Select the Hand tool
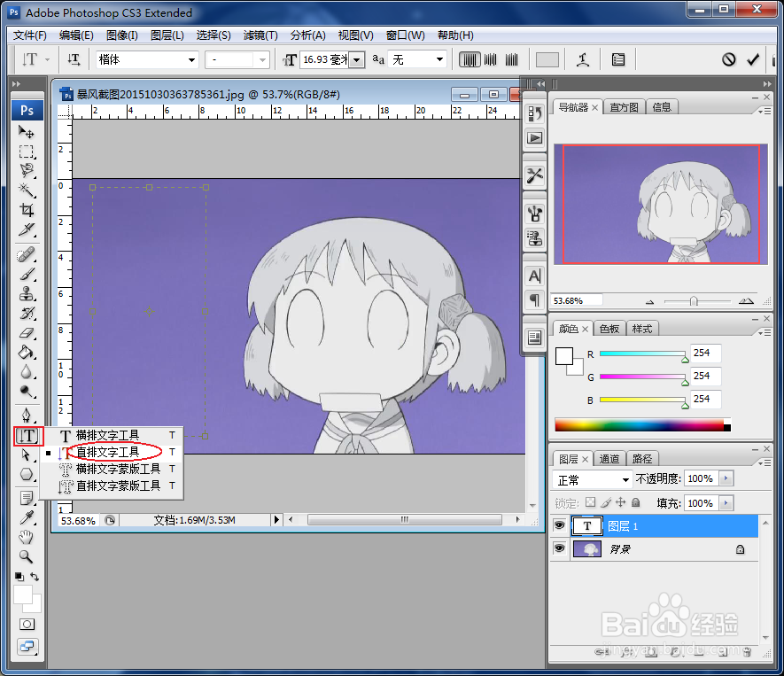This screenshot has height=676, width=784. coord(27,538)
